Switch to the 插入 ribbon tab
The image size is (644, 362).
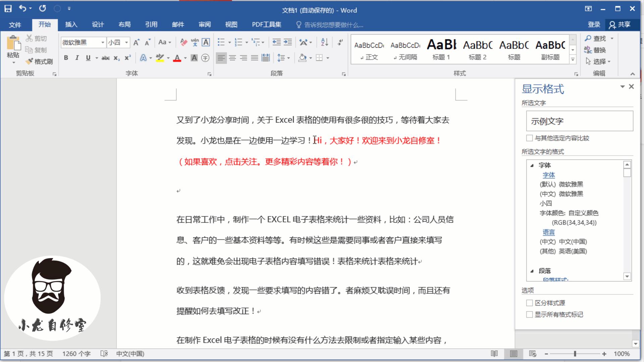71,24
